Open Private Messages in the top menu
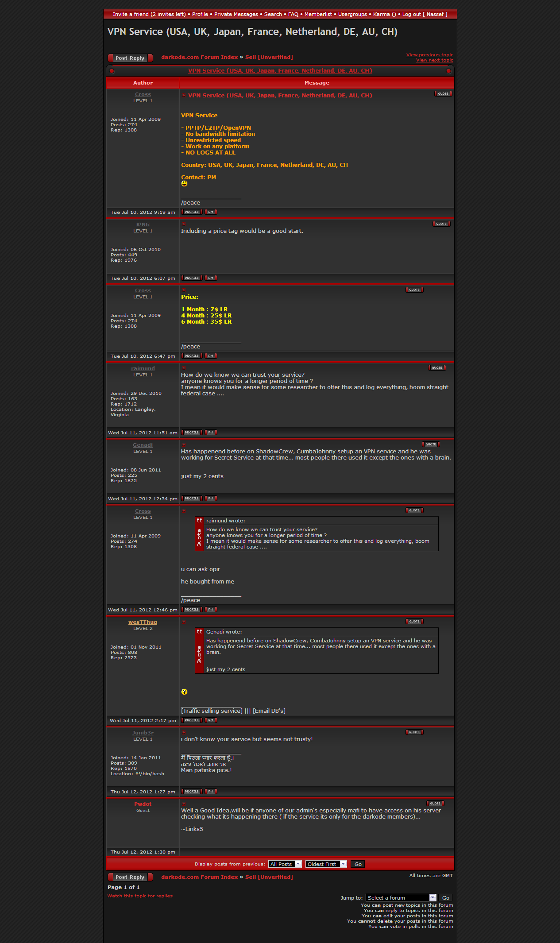Viewport: 560px width, 943px height. point(236,14)
